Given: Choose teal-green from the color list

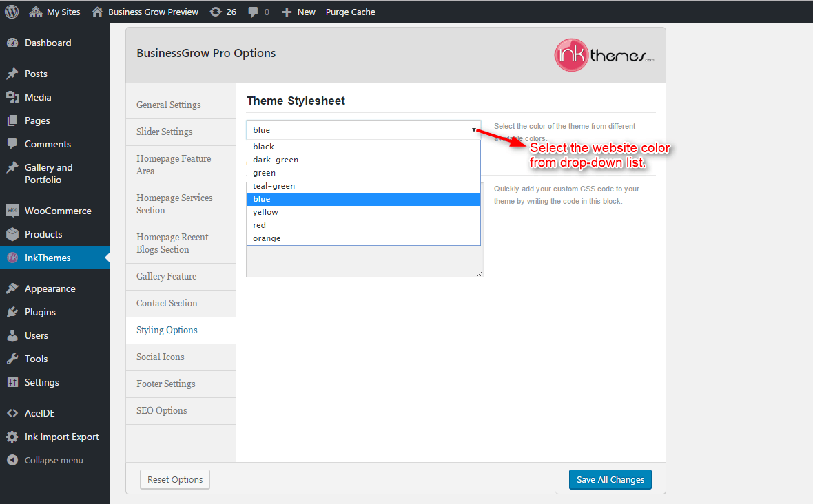Looking at the screenshot, I should click(x=364, y=186).
